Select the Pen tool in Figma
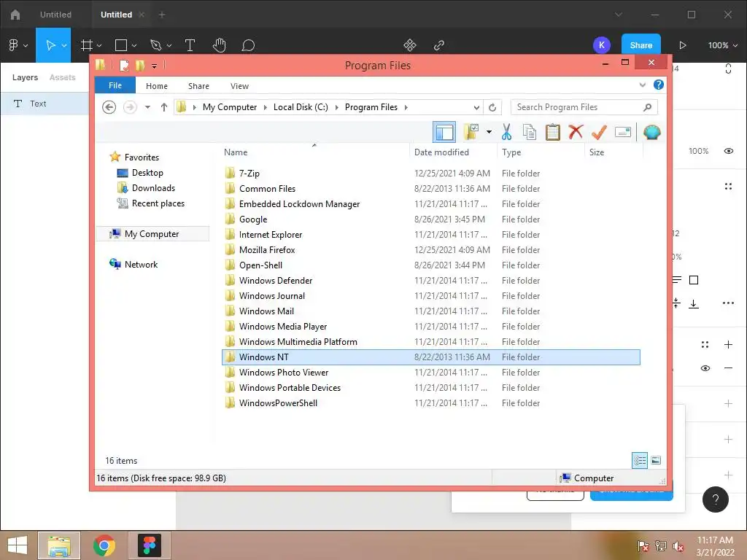Image resolution: width=747 pixels, height=560 pixels. tap(156, 45)
